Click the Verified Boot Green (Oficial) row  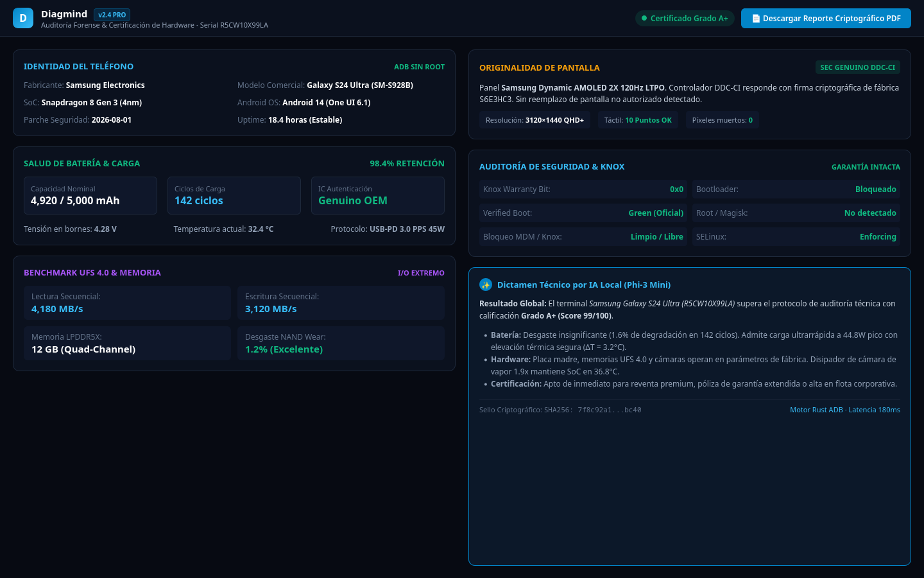[x=583, y=213]
